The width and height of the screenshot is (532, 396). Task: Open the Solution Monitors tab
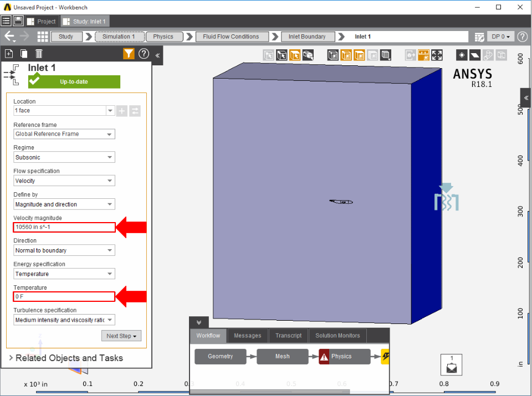coord(337,335)
